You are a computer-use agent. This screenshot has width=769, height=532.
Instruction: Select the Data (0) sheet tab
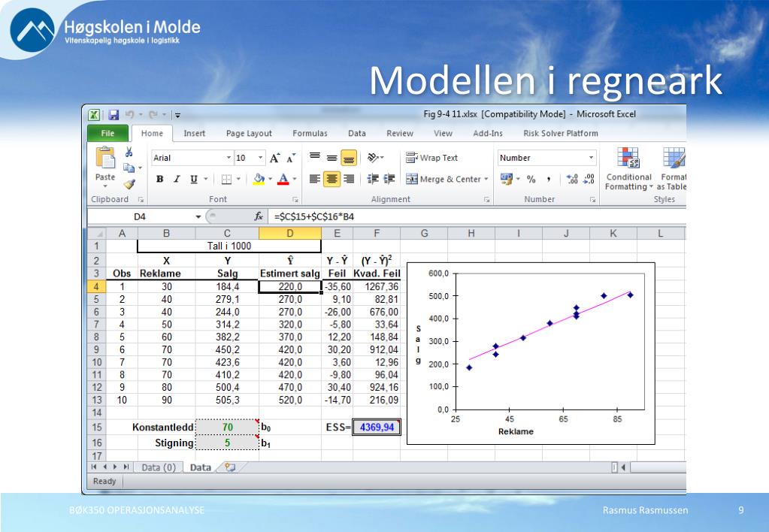pyautogui.click(x=159, y=467)
